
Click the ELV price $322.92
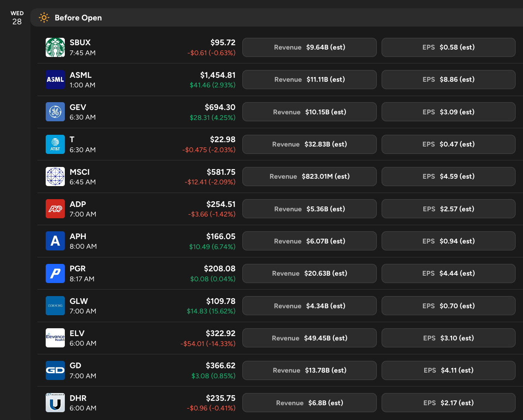pos(221,333)
